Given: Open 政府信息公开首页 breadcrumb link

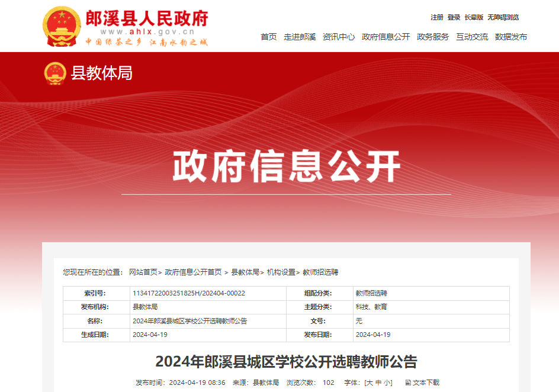Looking at the screenshot, I should (193, 272).
